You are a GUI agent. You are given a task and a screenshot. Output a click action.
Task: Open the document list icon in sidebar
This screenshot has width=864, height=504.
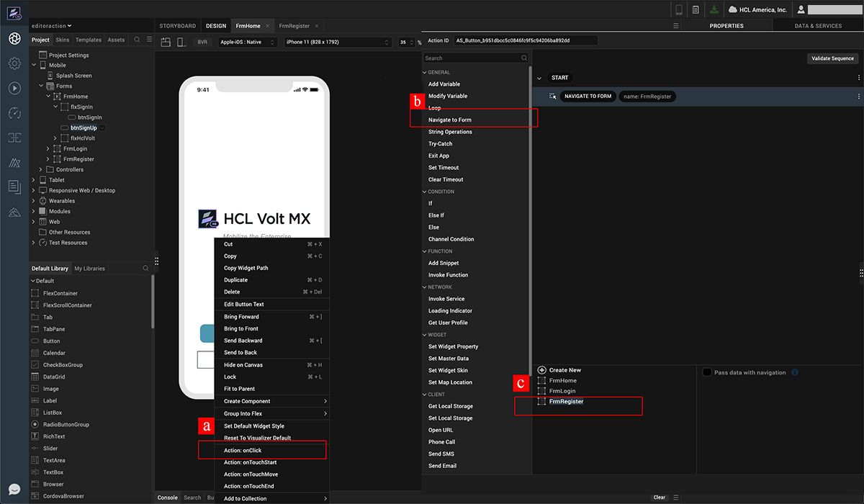click(x=14, y=187)
